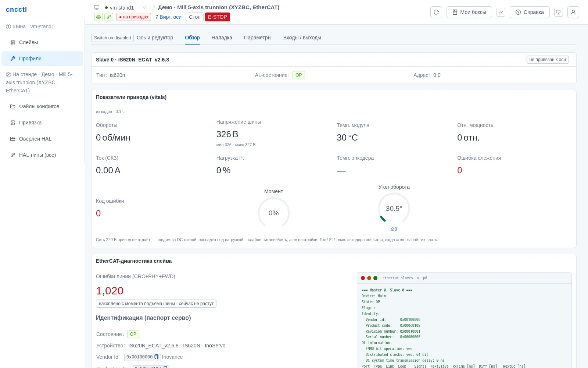Click the на приводах status badge

click(133, 17)
